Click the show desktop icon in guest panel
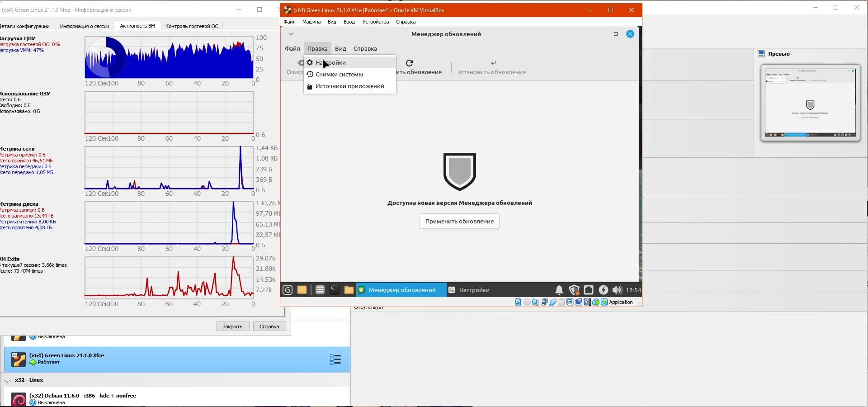The height and width of the screenshot is (407, 868). coord(302,290)
